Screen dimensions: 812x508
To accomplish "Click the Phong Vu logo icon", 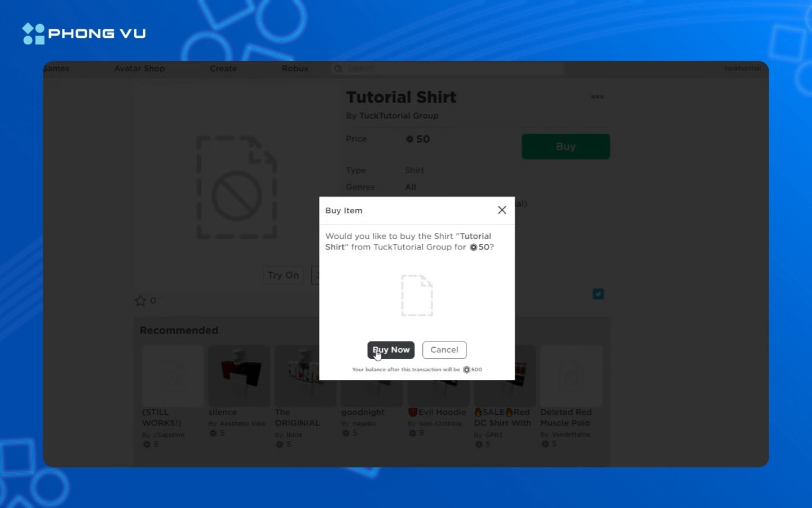I will coord(33,34).
